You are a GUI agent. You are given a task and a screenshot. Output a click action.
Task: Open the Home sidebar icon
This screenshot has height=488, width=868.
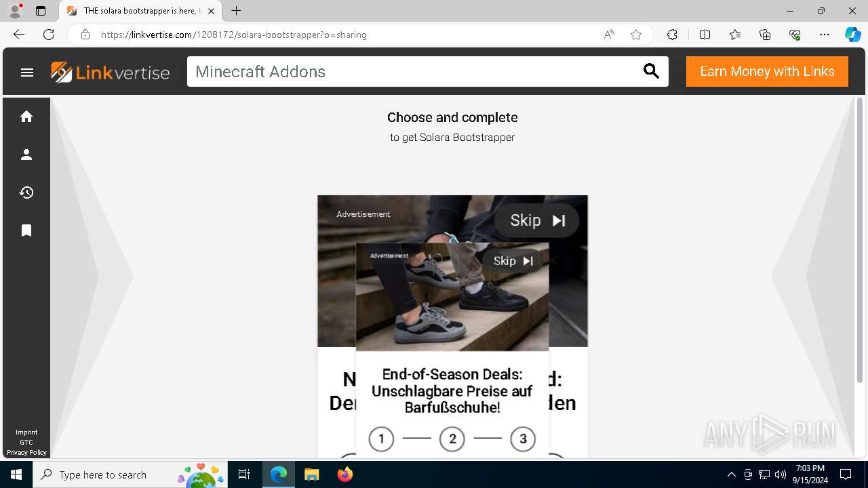click(26, 117)
